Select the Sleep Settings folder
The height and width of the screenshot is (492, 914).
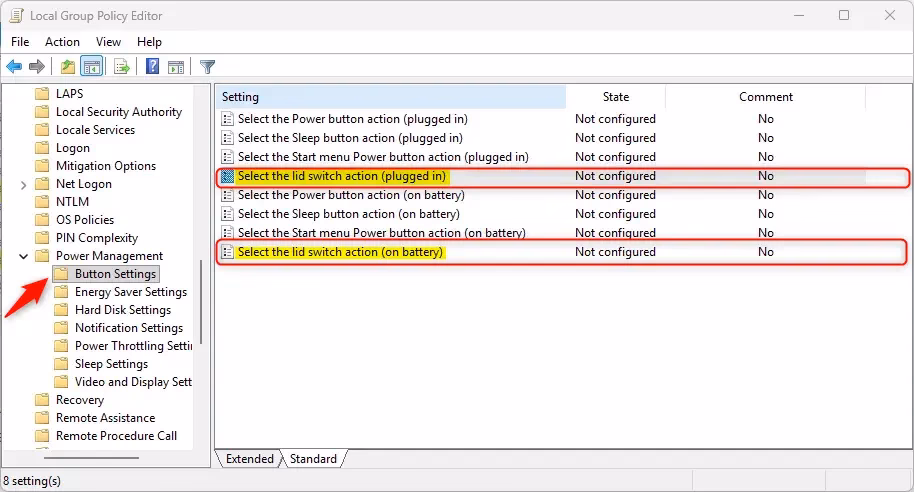[111, 364]
